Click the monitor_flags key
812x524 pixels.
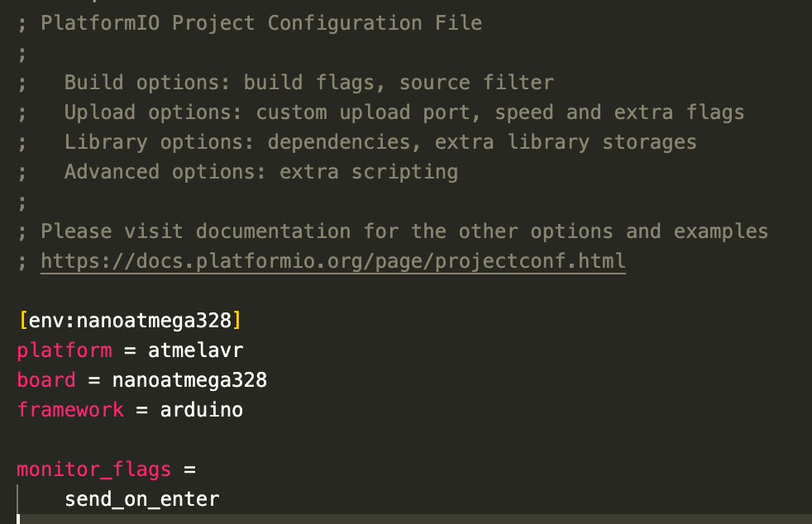[94, 469]
